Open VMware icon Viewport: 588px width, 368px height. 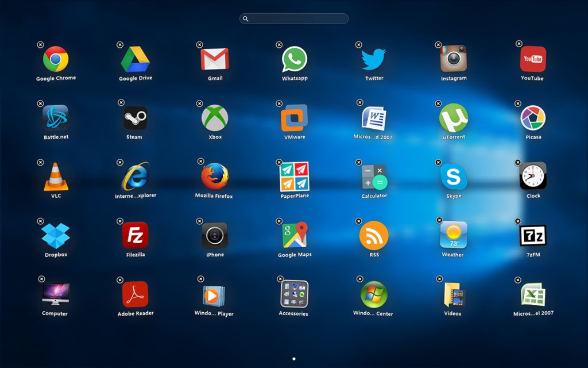click(295, 118)
